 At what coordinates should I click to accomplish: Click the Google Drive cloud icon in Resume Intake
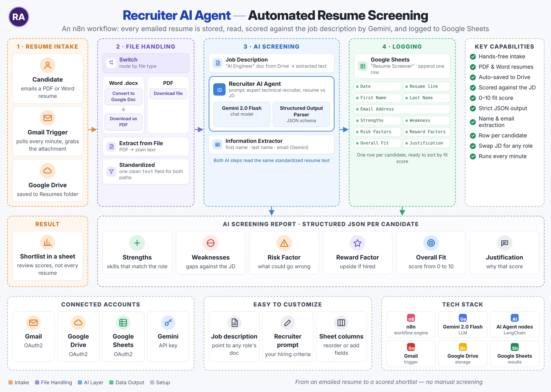coord(47,171)
